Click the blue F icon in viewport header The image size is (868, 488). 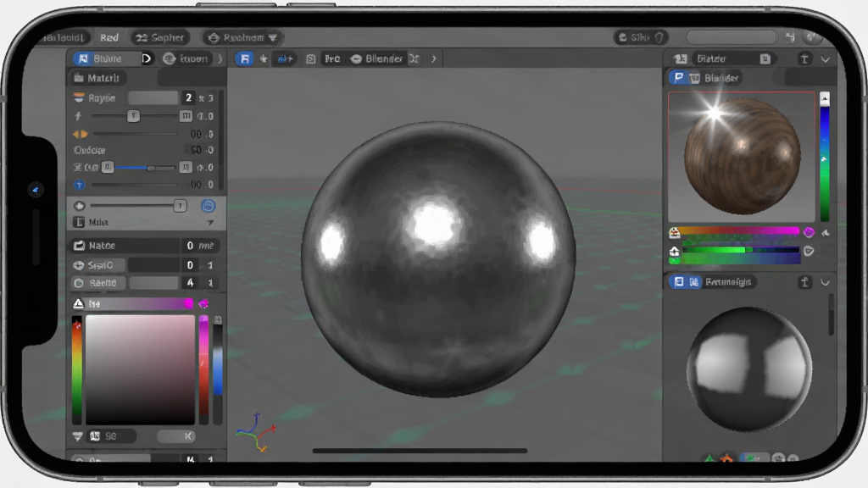pos(245,58)
